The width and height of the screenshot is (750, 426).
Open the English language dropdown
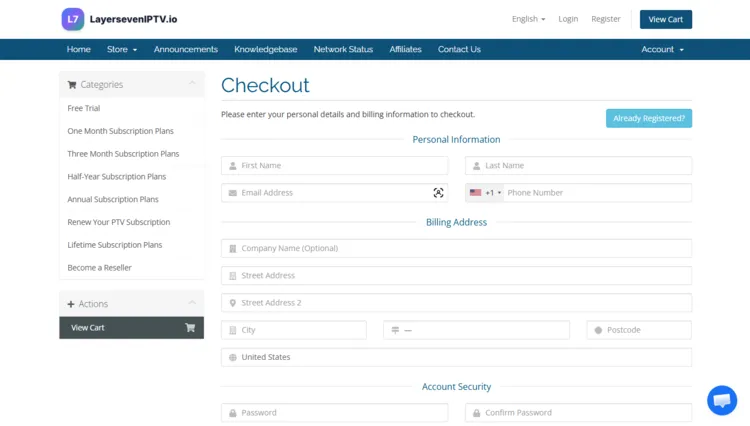528,19
